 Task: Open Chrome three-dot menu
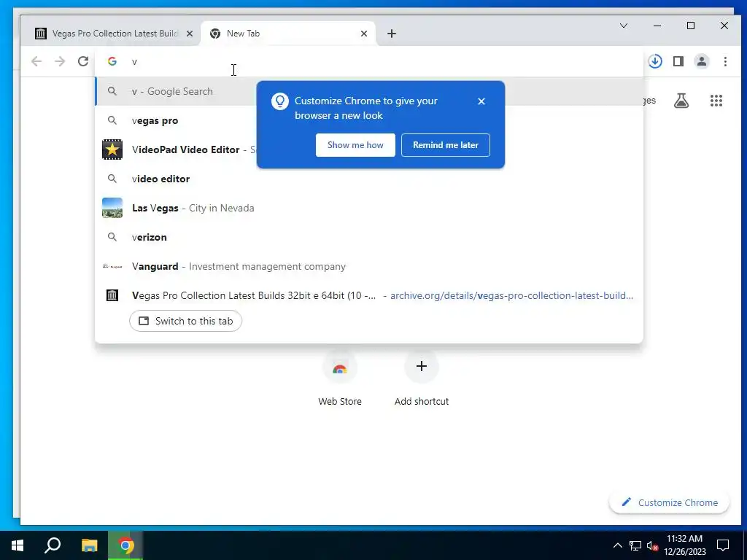[725, 61]
